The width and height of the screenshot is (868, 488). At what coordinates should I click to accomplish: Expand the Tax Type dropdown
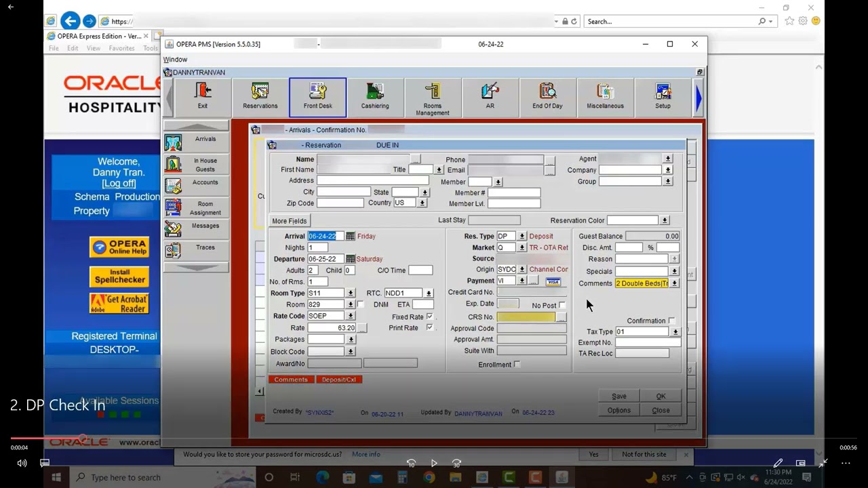[x=675, y=332]
